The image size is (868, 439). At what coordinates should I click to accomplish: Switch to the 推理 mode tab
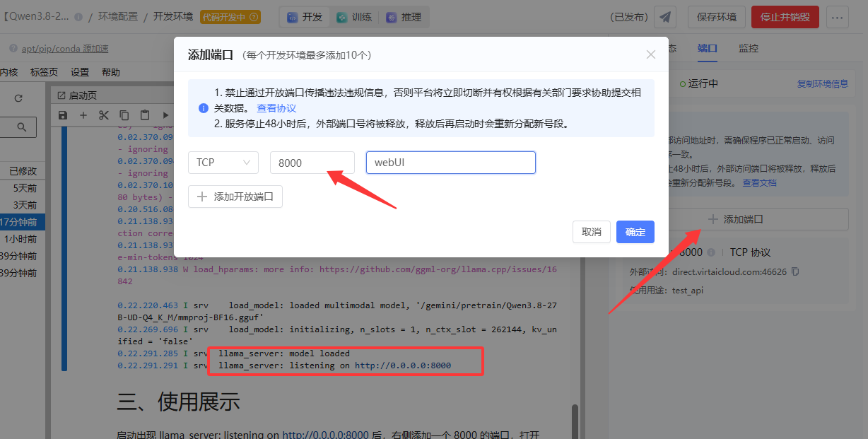(x=402, y=17)
